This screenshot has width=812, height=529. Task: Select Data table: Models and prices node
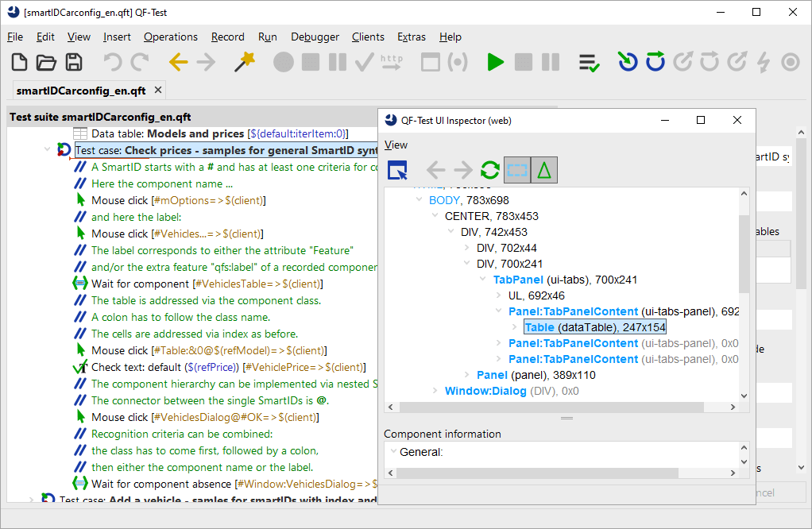tap(219, 133)
